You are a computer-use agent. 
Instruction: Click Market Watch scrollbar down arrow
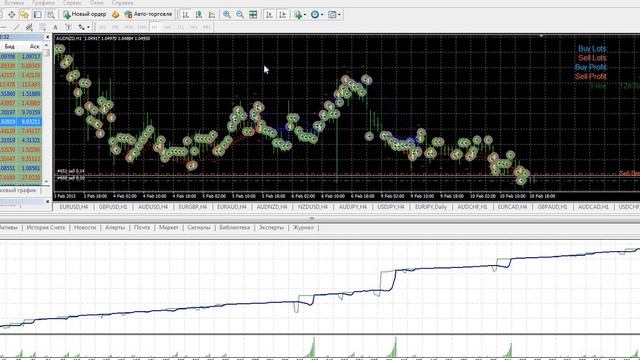click(47, 181)
